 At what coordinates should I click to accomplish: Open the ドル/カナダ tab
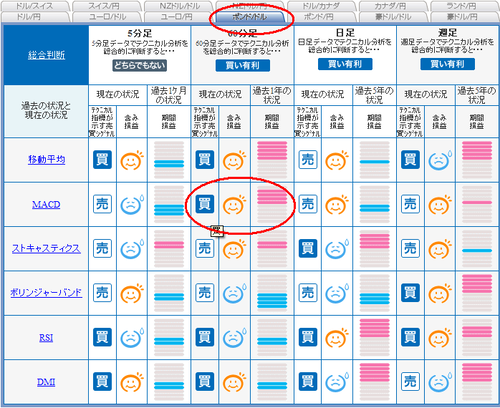321,6
